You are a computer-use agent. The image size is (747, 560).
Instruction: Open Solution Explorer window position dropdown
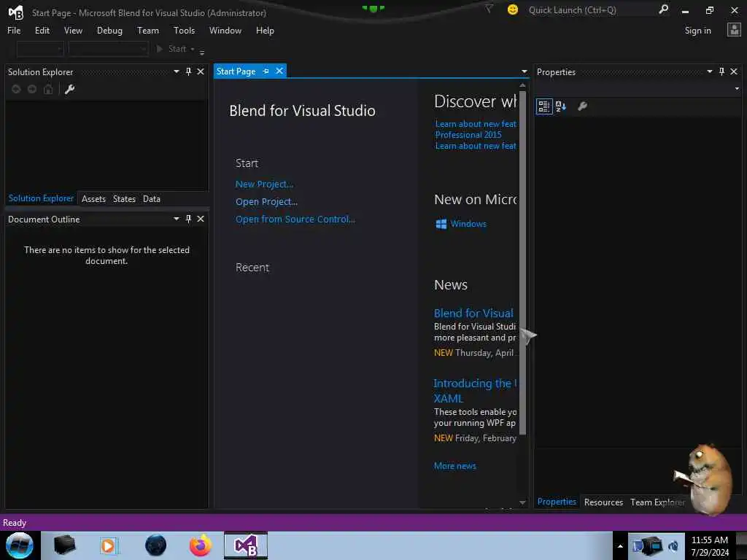[177, 71]
